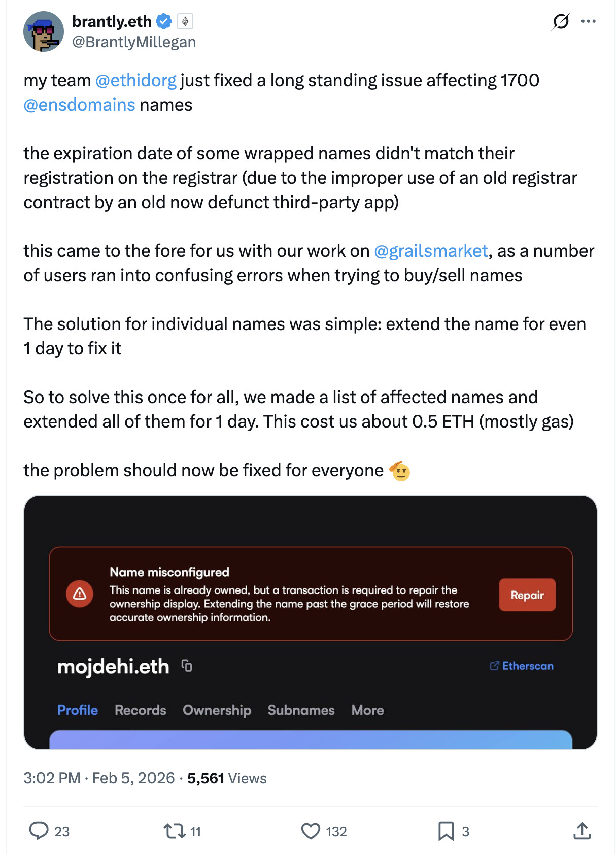Click the Ethereum diamond badge next to brantly.eth
The width and height of the screenshot is (616, 854).
point(185,21)
